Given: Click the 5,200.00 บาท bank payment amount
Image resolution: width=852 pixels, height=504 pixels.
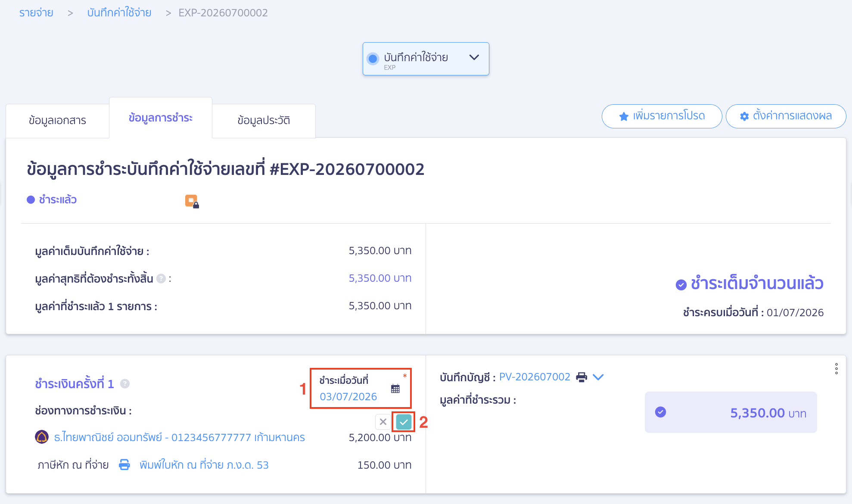Looking at the screenshot, I should click(380, 438).
